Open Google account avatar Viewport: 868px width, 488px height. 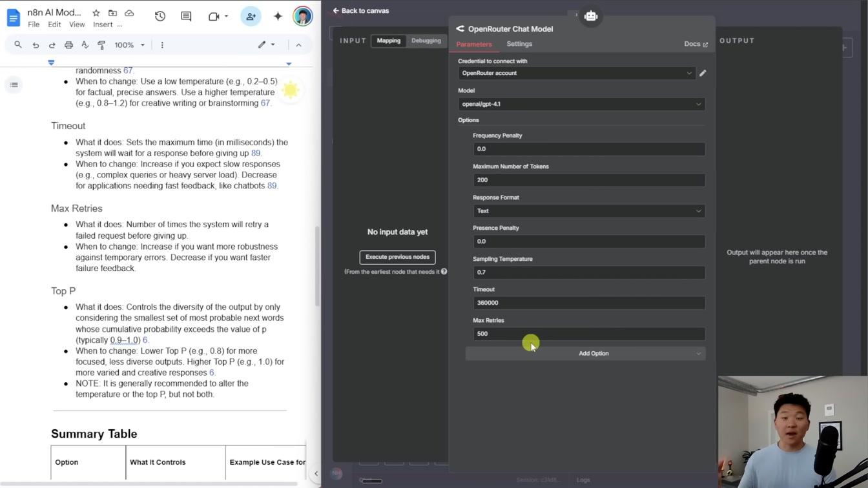302,16
